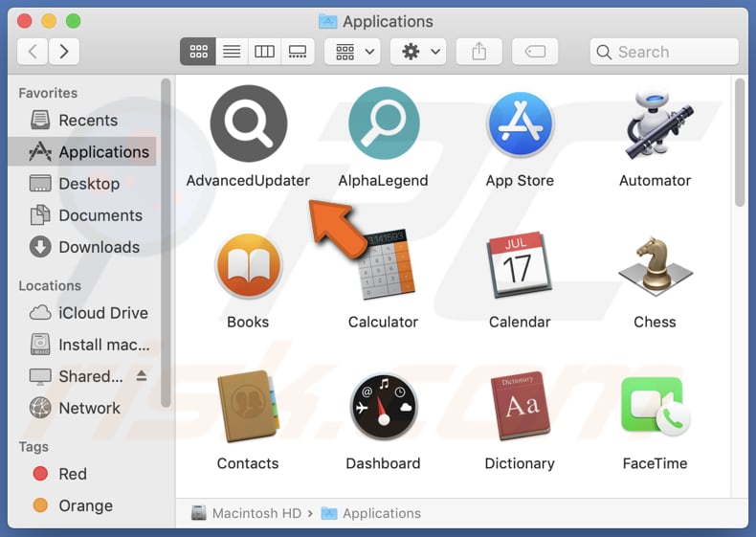This screenshot has width=756, height=537.
Task: Open Documents in the sidebar
Action: [x=82, y=215]
